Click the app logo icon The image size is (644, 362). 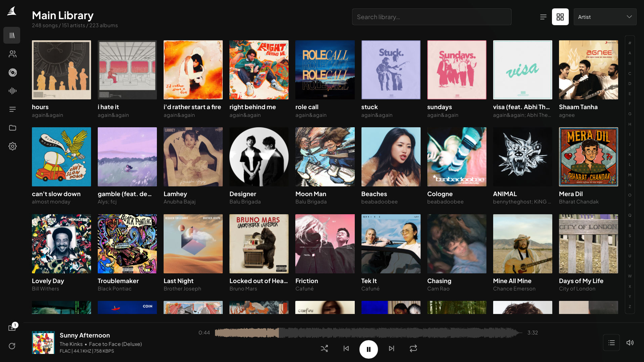coord(12,11)
